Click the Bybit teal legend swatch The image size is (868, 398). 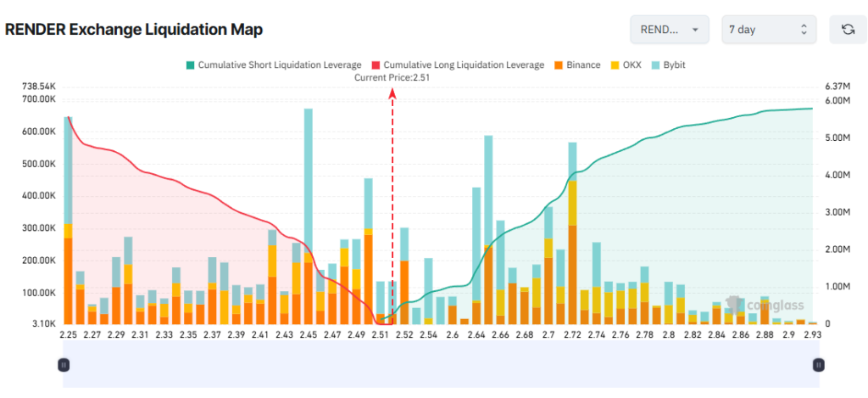[x=655, y=64]
